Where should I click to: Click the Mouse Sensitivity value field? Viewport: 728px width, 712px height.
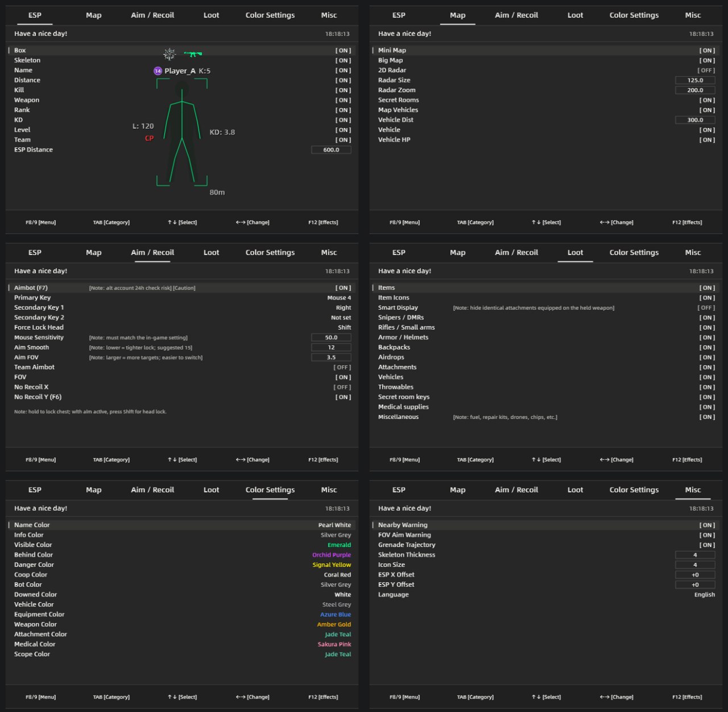tap(331, 338)
